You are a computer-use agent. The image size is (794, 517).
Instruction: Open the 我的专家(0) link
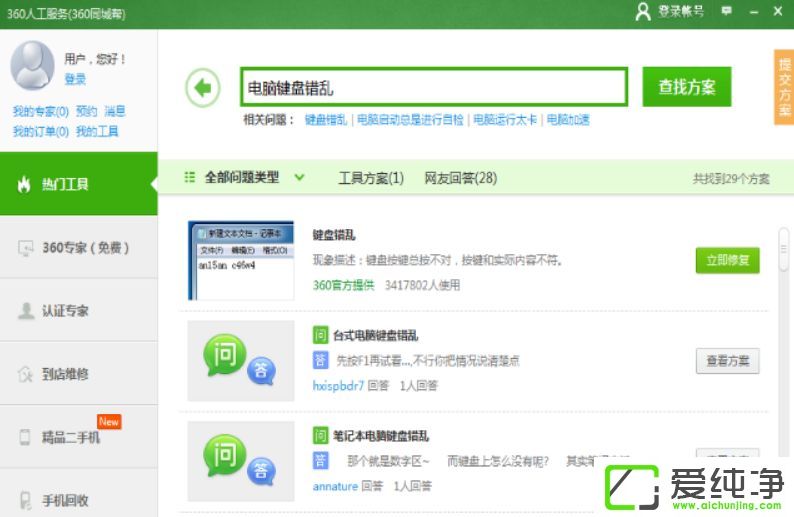pos(41,111)
